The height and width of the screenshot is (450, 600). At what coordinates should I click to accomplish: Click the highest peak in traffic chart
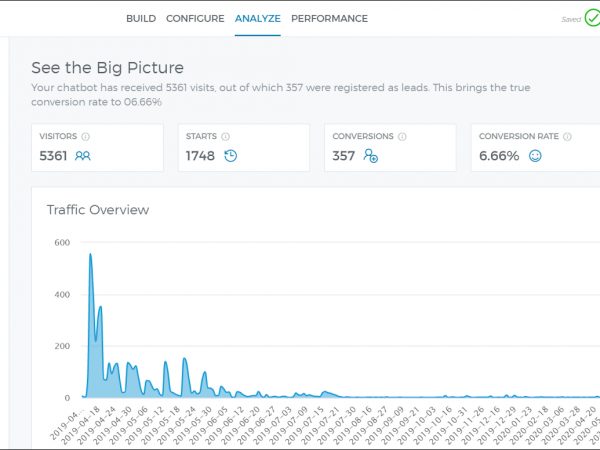click(90, 255)
